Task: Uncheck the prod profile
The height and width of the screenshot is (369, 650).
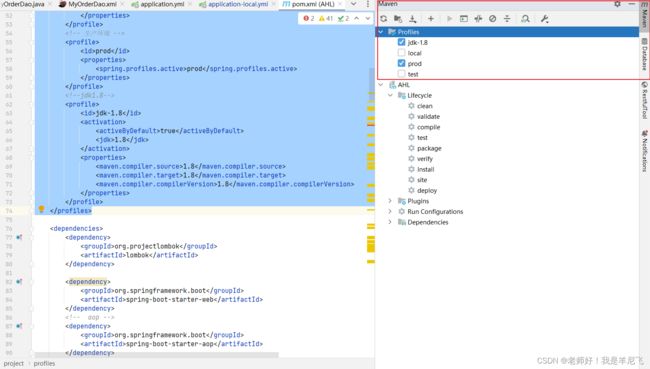Action: point(401,63)
